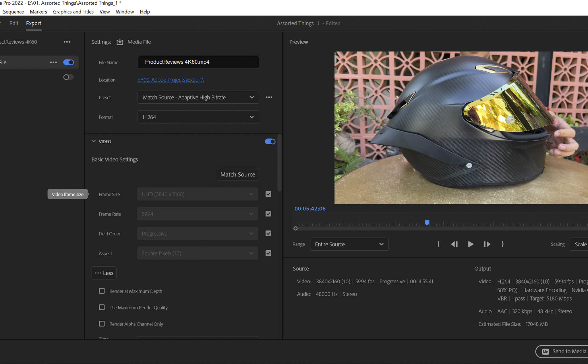Open the preset three-dot options menu
The height and width of the screenshot is (364, 588).
pos(269,97)
